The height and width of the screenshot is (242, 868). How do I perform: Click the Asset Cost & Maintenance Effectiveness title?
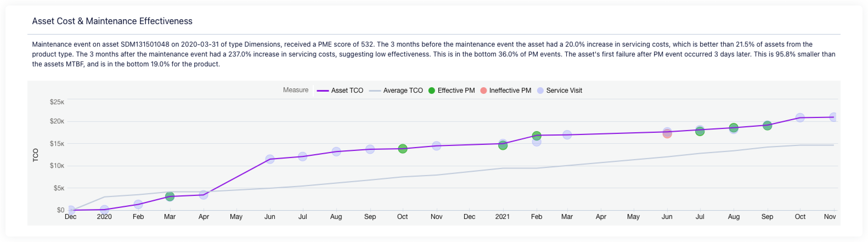click(x=112, y=21)
